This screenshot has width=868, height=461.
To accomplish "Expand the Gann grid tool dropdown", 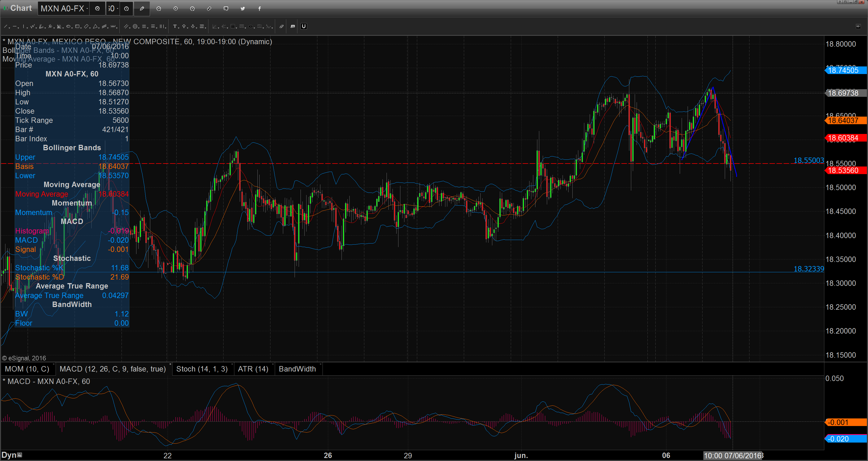I will pyautogui.click(x=237, y=28).
